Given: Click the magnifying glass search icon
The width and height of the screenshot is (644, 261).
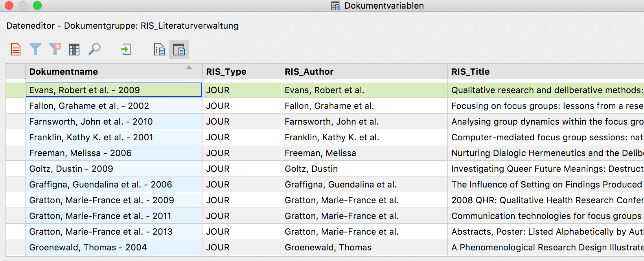Looking at the screenshot, I should 94,50.
